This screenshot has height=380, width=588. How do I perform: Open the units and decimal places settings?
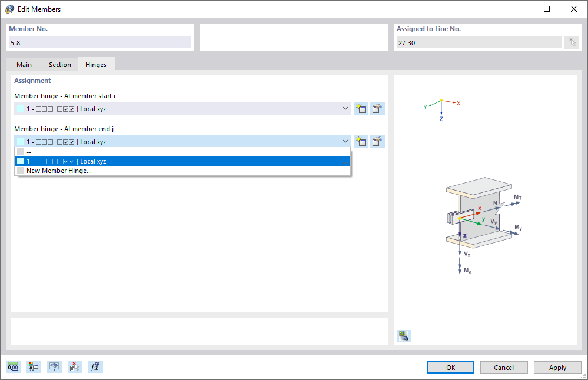(13, 366)
